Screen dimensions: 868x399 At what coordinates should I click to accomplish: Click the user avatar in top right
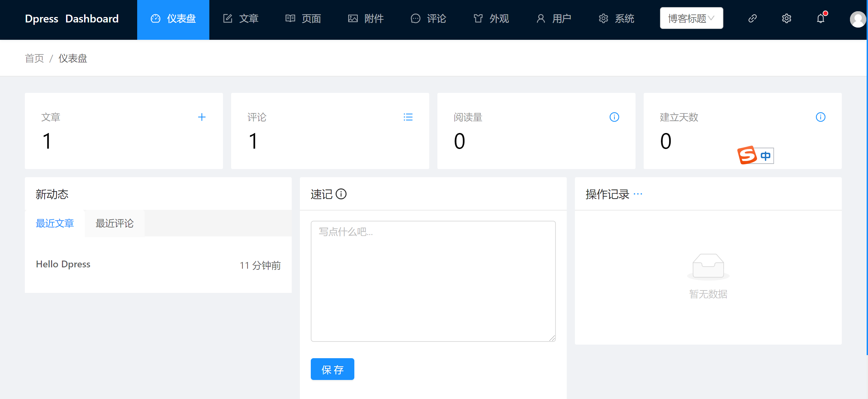coord(858,19)
